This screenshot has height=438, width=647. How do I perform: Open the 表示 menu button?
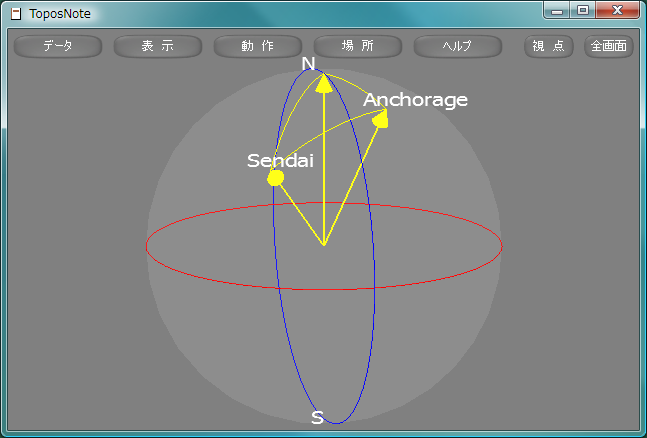pyautogui.click(x=158, y=46)
